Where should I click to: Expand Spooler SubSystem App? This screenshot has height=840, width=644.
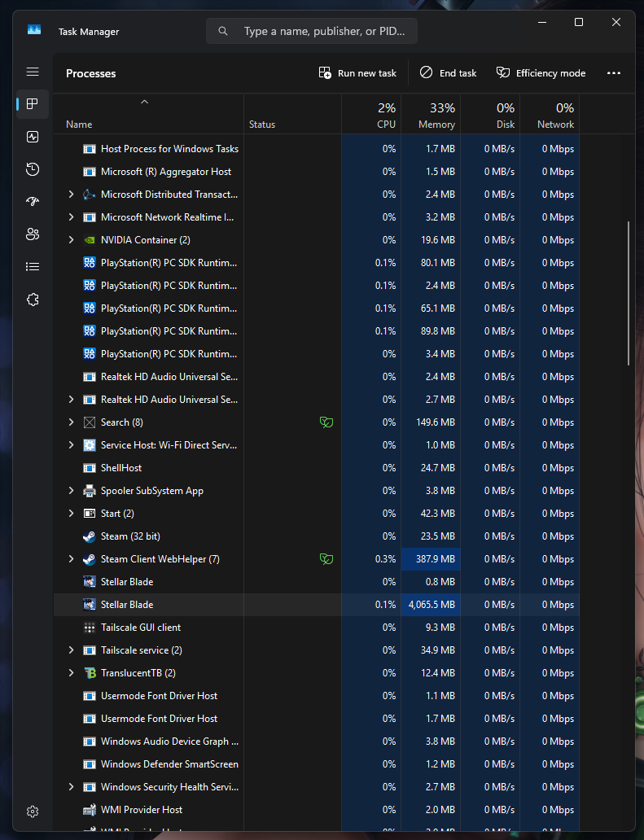72,491
